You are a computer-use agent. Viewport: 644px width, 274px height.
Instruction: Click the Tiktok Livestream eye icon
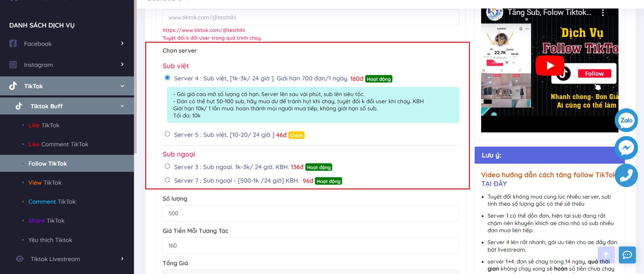20,259
